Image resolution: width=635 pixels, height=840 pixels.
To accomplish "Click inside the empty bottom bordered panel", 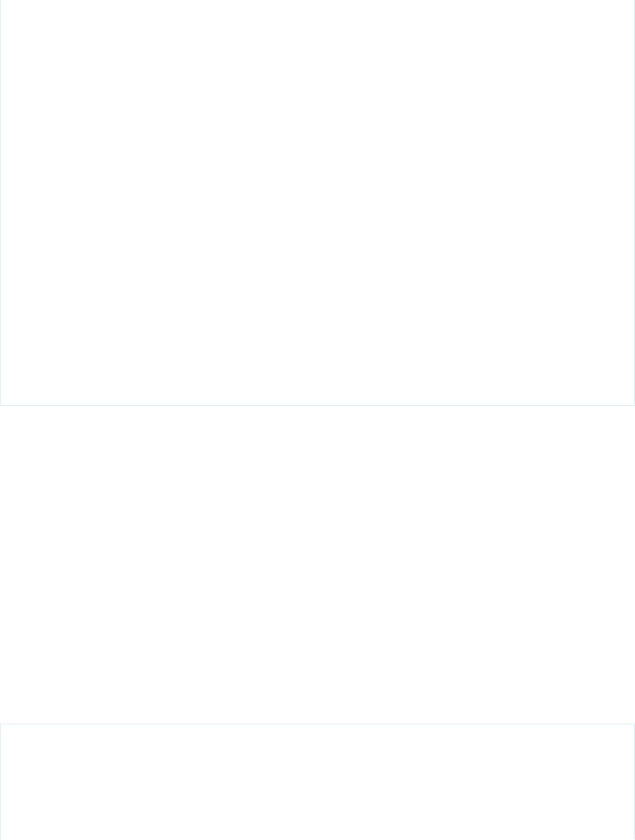I will pos(317,781).
